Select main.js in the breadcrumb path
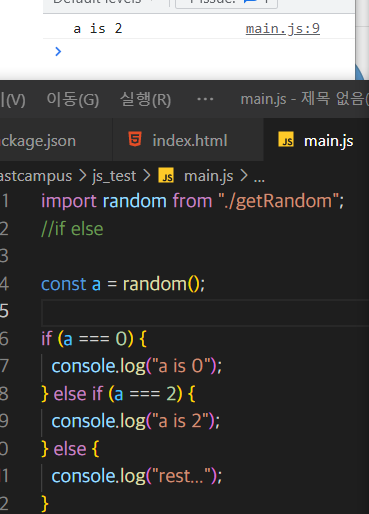Screen dimensions: 369x514 coord(209,176)
